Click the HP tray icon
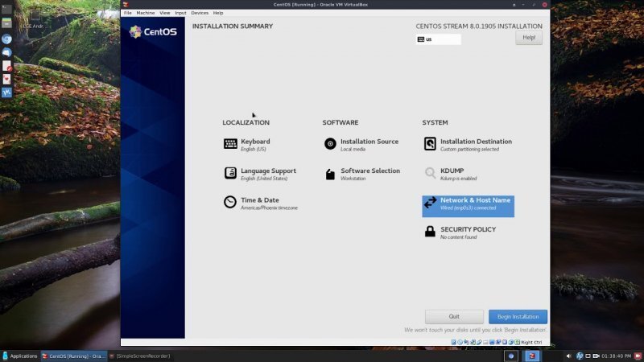Viewport: 644px width, 362px height. coord(580,356)
